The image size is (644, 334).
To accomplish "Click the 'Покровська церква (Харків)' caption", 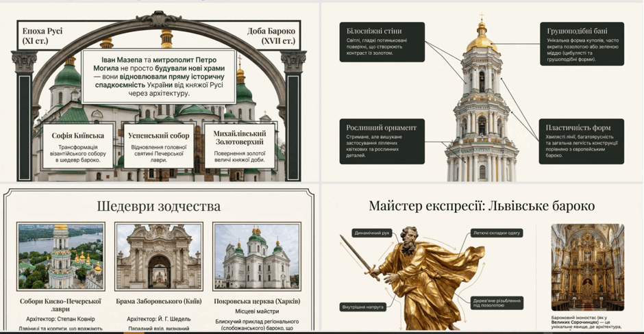I will click(x=257, y=301).
